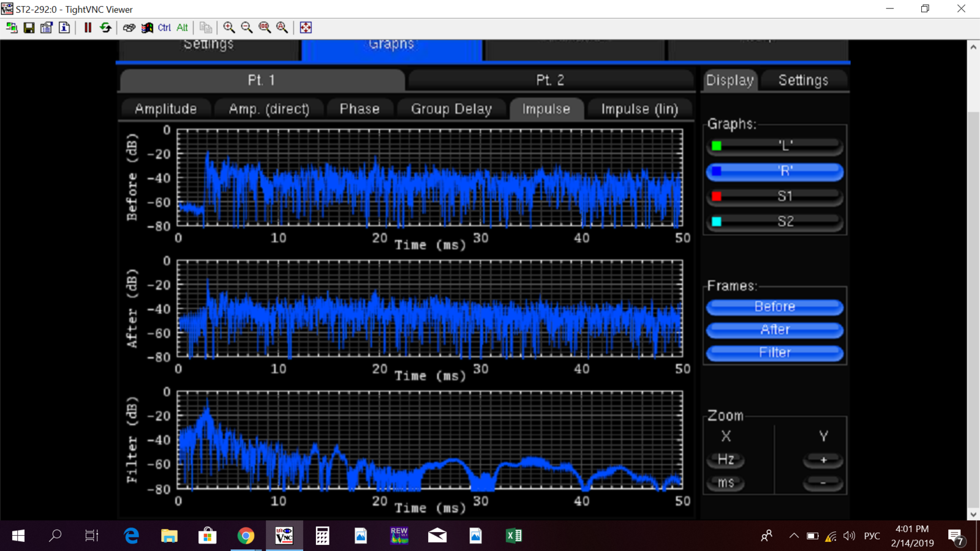Image resolution: width=980 pixels, height=551 pixels.
Task: Click the Hz zoom X button
Action: (726, 460)
